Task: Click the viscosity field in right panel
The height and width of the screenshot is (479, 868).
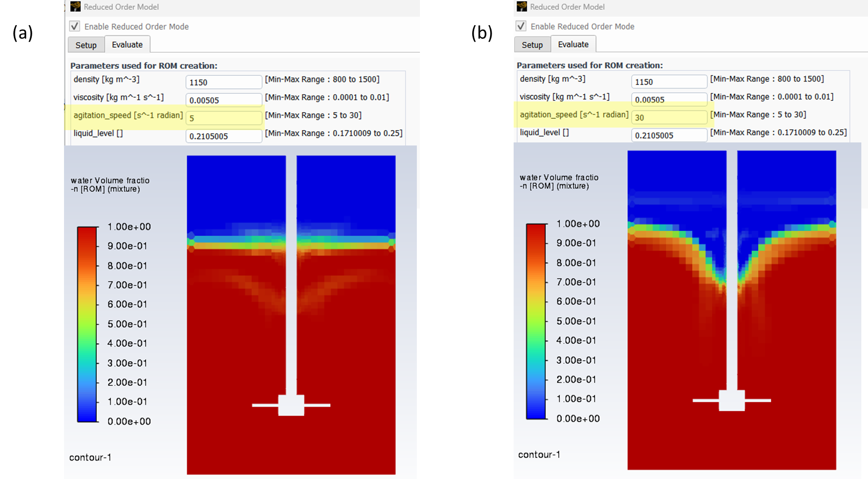Action: [x=669, y=100]
